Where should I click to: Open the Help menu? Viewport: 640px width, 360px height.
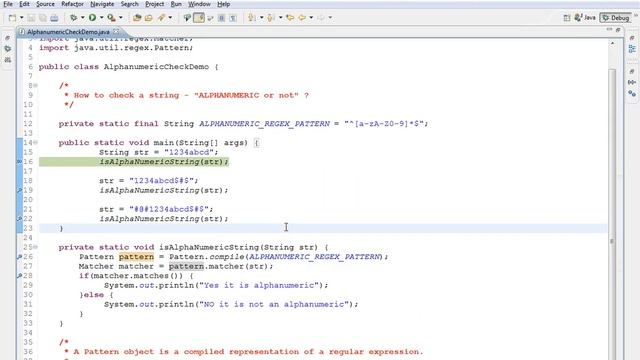point(223,4)
